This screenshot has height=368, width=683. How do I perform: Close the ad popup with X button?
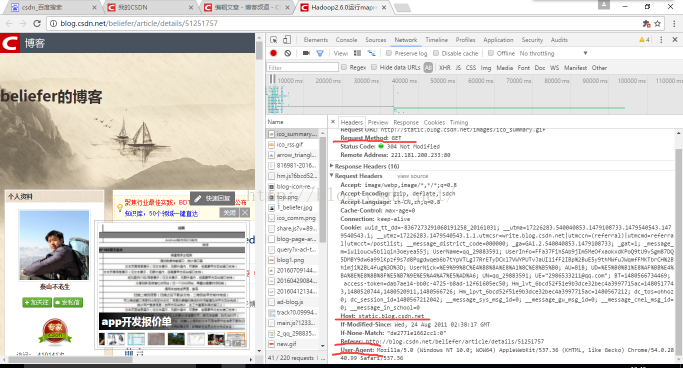[x=245, y=213]
